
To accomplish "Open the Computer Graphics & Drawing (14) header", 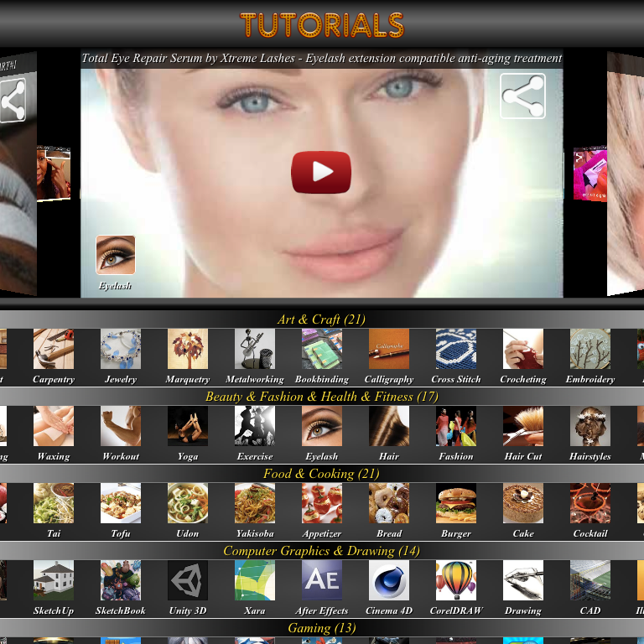I will tap(321, 551).
